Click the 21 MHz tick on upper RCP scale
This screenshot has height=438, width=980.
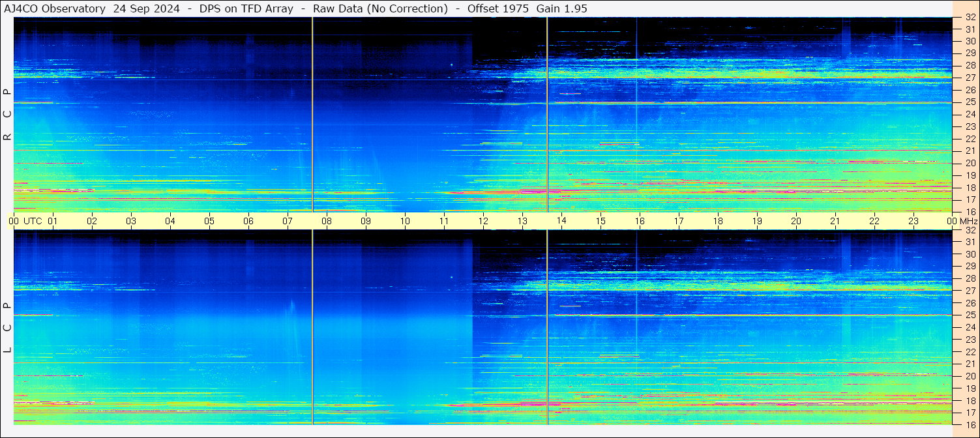970,151
